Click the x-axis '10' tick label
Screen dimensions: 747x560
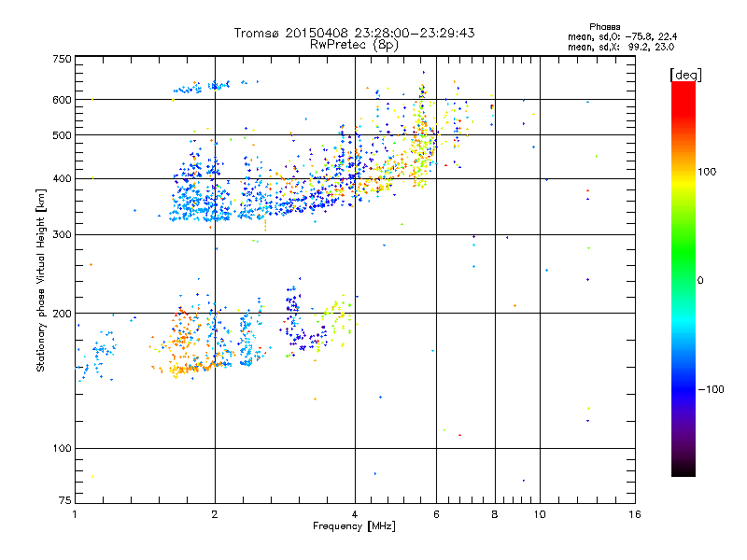point(540,514)
